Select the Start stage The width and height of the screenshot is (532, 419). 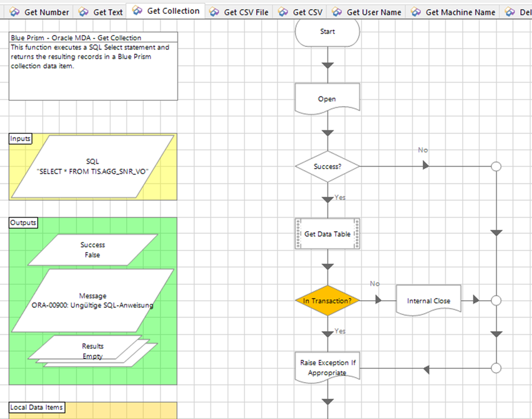328,31
